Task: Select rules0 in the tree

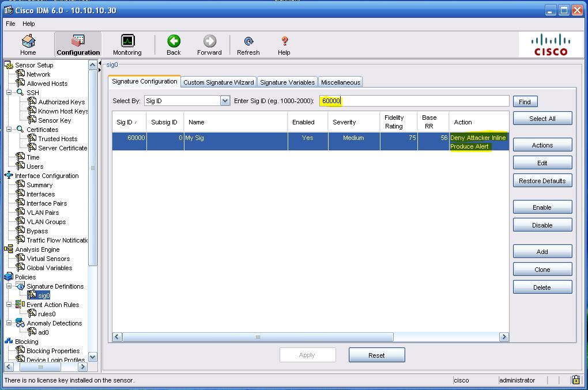Action: point(47,313)
